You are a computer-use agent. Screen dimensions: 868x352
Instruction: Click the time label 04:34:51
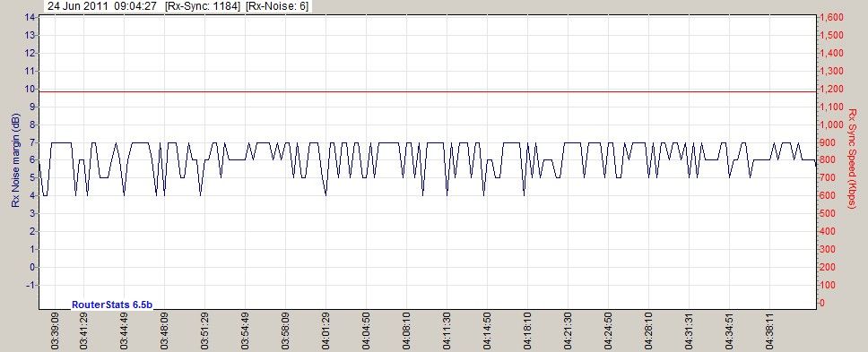pyautogui.click(x=730, y=331)
